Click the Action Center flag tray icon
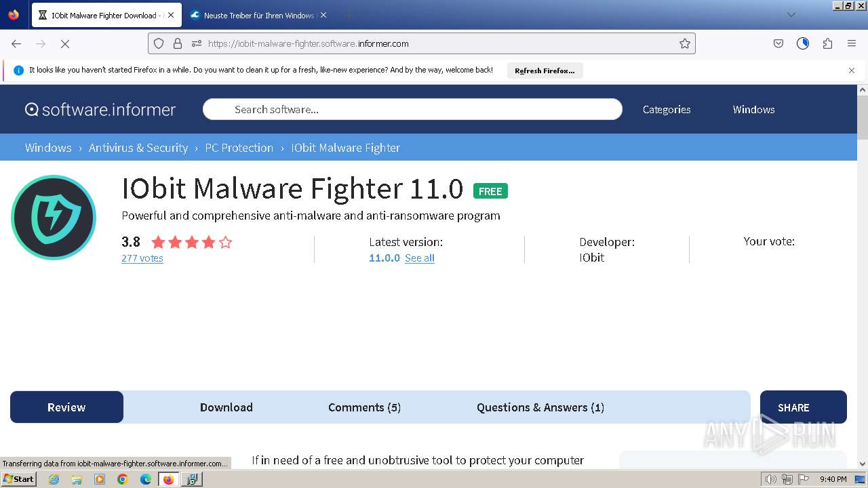Viewport: 868px width, 488px height. [804, 479]
